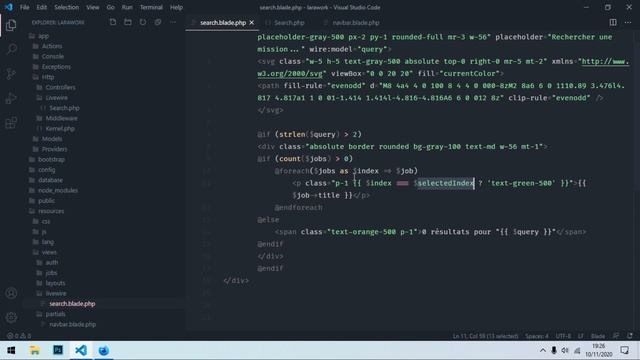Change UTF-8 file encoding
The image size is (640, 360).
tap(563, 336)
